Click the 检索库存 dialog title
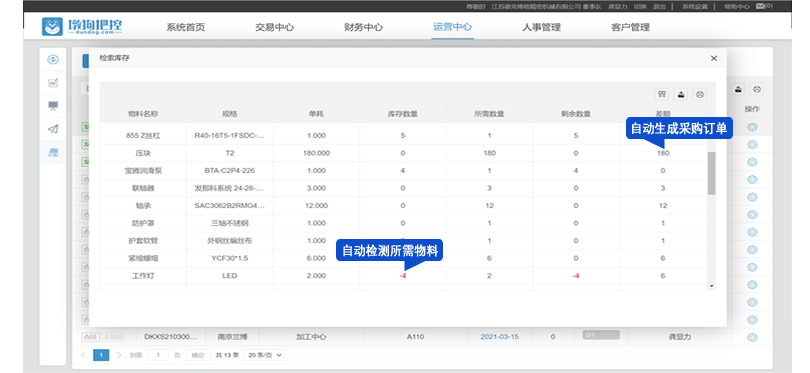This screenshot has height=373, width=810. click(114, 58)
